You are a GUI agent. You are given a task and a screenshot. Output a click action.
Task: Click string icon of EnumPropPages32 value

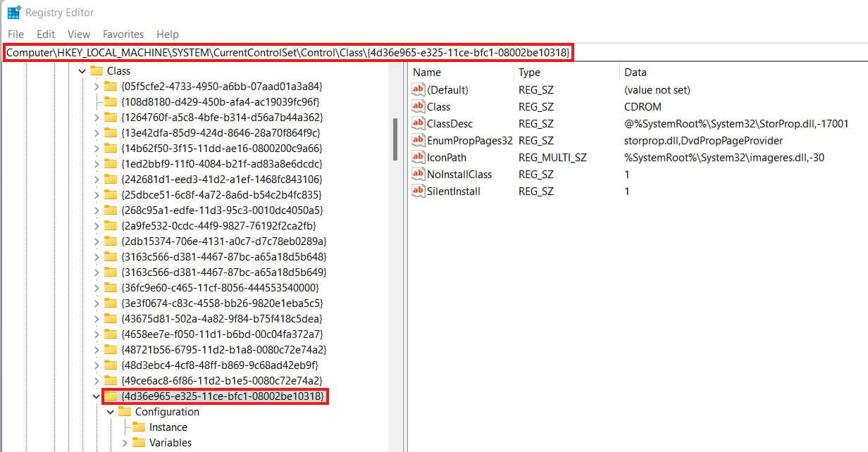[x=418, y=141]
